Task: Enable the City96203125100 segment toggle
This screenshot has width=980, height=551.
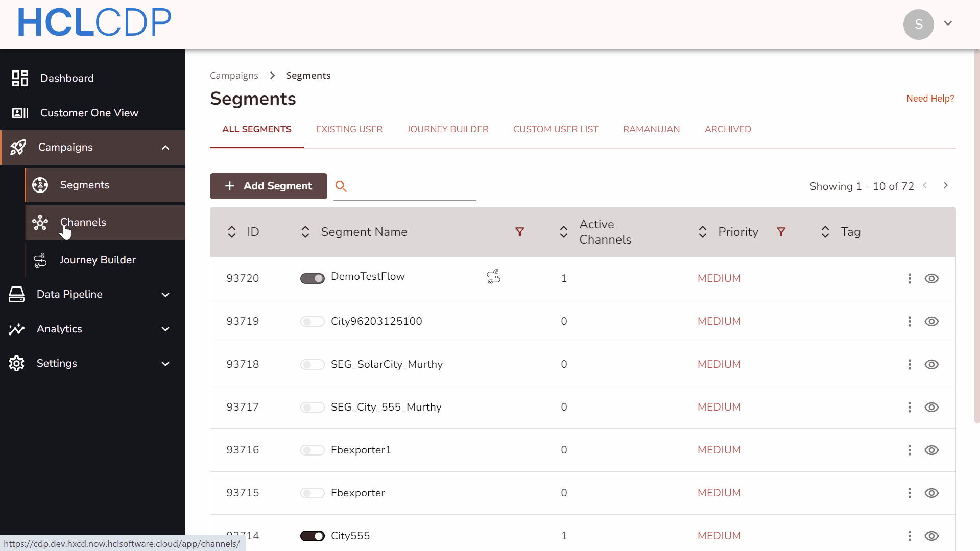Action: [x=312, y=321]
